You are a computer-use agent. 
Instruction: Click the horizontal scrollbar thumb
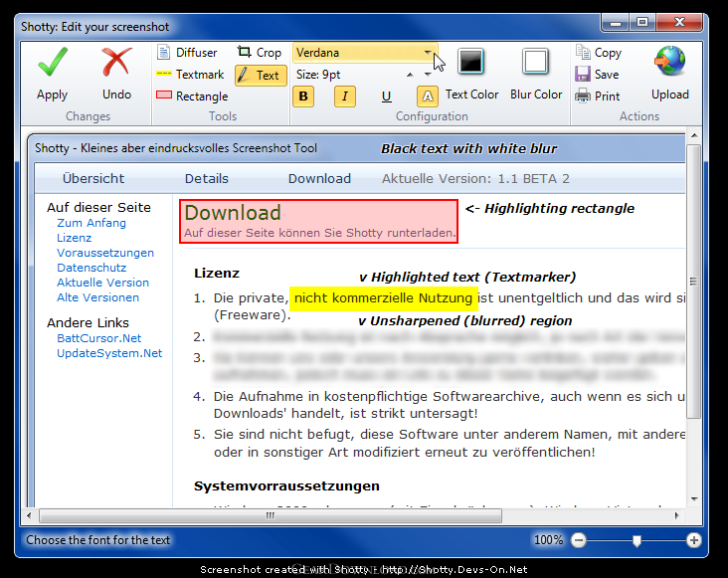tap(271, 515)
